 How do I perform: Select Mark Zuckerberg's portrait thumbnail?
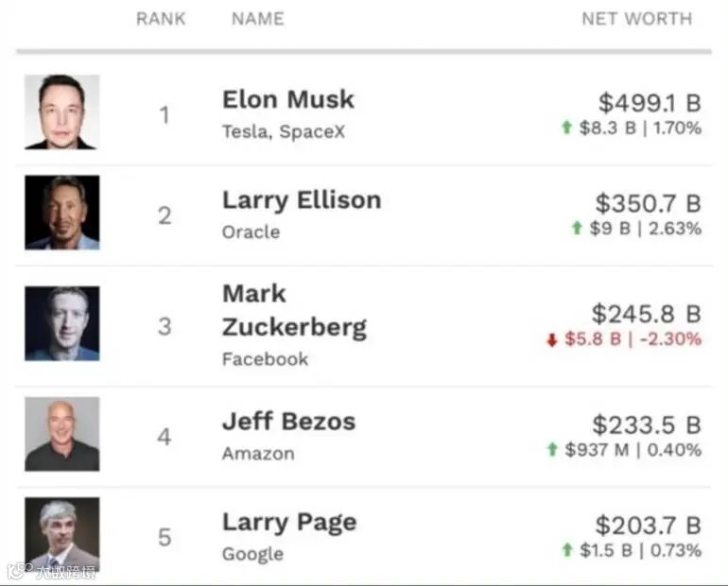click(x=61, y=323)
